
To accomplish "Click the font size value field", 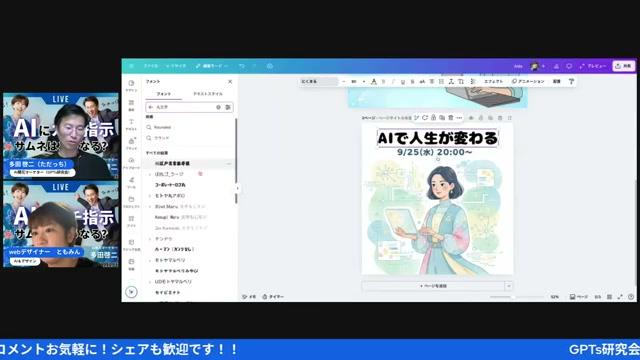I will coord(353,82).
